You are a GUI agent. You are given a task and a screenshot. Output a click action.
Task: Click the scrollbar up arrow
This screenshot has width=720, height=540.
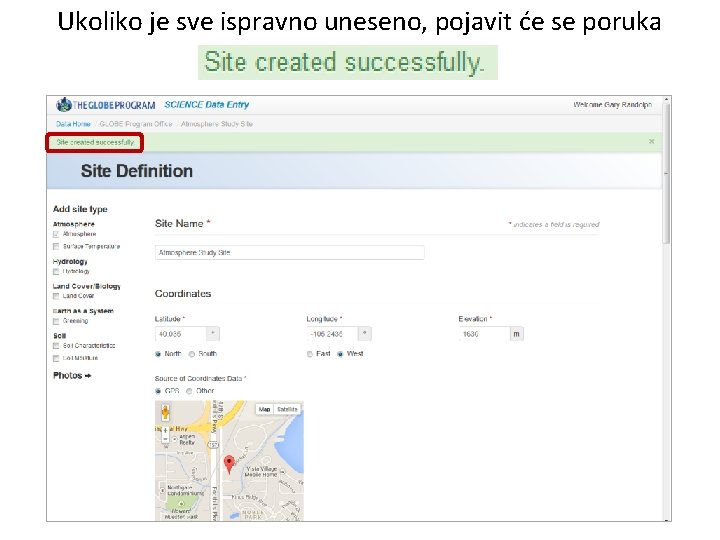666,99
